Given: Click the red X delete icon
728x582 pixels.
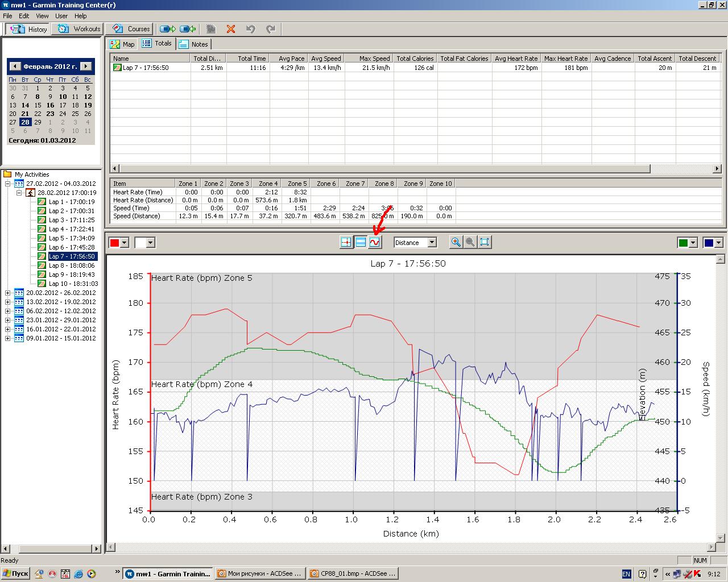Looking at the screenshot, I should pos(230,28).
